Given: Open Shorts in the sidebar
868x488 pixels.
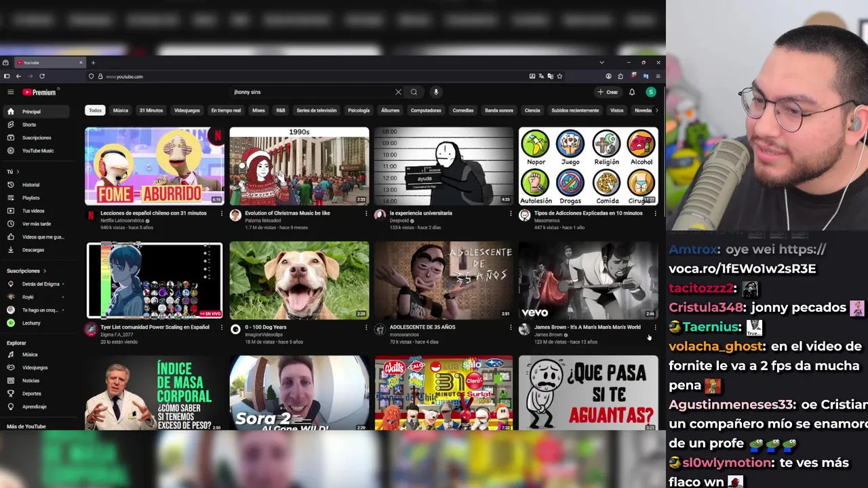Looking at the screenshot, I should point(35,125).
